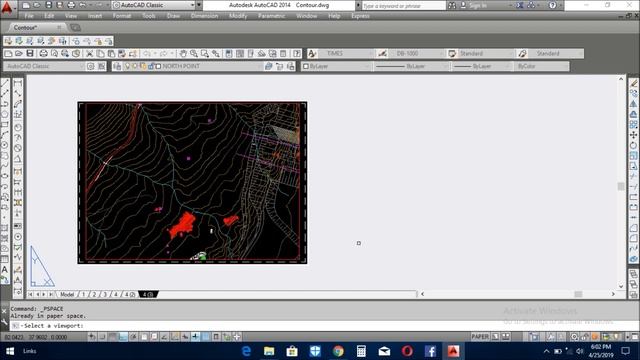Switch to the Model tab
The width and height of the screenshot is (640, 360).
point(67,294)
